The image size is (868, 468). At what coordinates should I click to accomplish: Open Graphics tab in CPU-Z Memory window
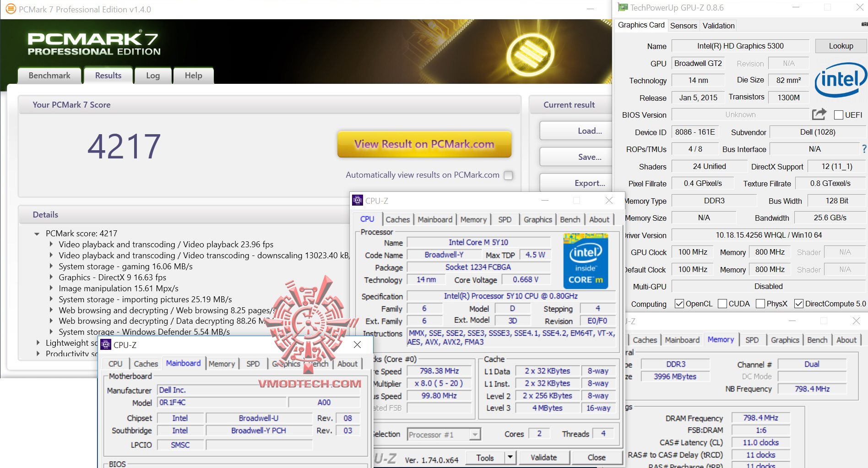pyautogui.click(x=785, y=340)
